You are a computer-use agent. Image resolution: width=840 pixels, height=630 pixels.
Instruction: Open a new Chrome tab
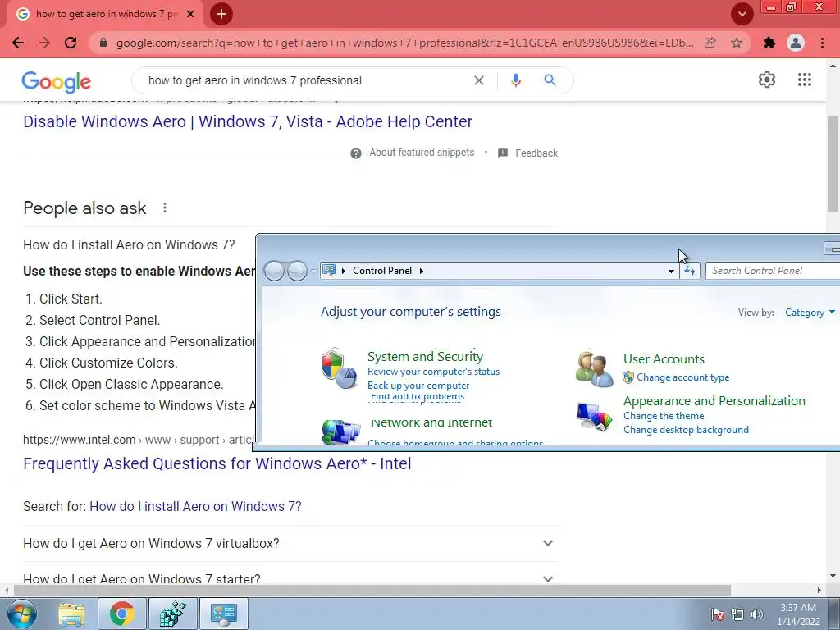click(221, 14)
